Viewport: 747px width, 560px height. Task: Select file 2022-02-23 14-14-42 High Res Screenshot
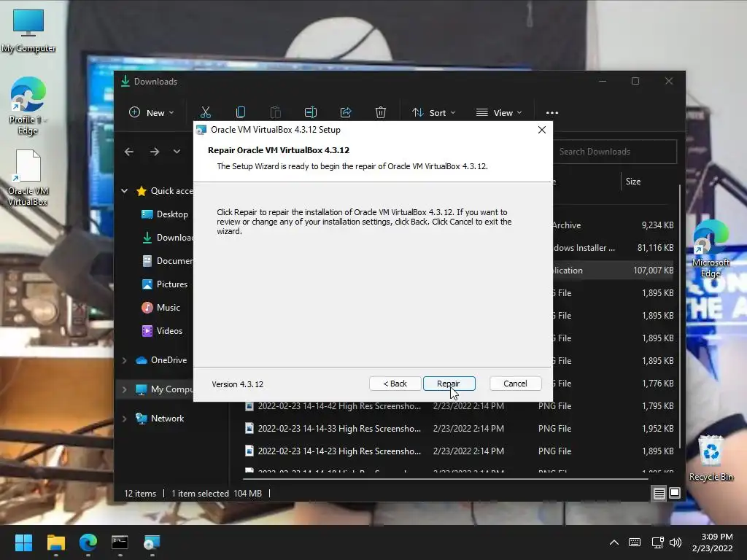pyautogui.click(x=458, y=405)
